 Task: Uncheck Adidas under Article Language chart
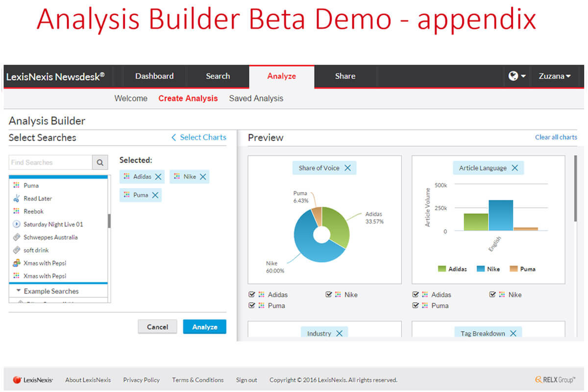click(416, 294)
